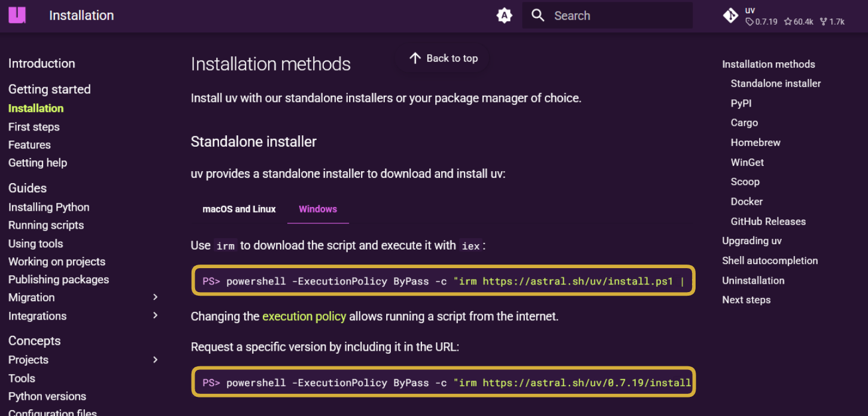This screenshot has width=868, height=416.
Task: Jump to PyPI section
Action: [741, 104]
